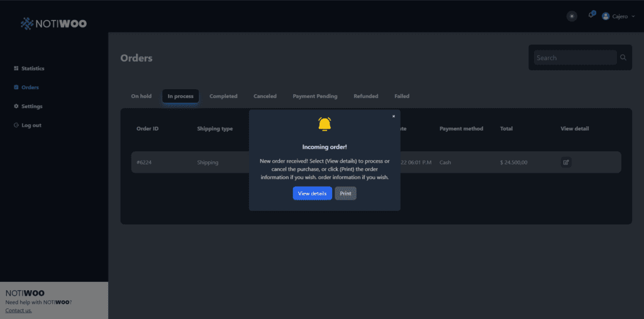Switch to the In process tab
The image size is (644, 319).
click(180, 96)
